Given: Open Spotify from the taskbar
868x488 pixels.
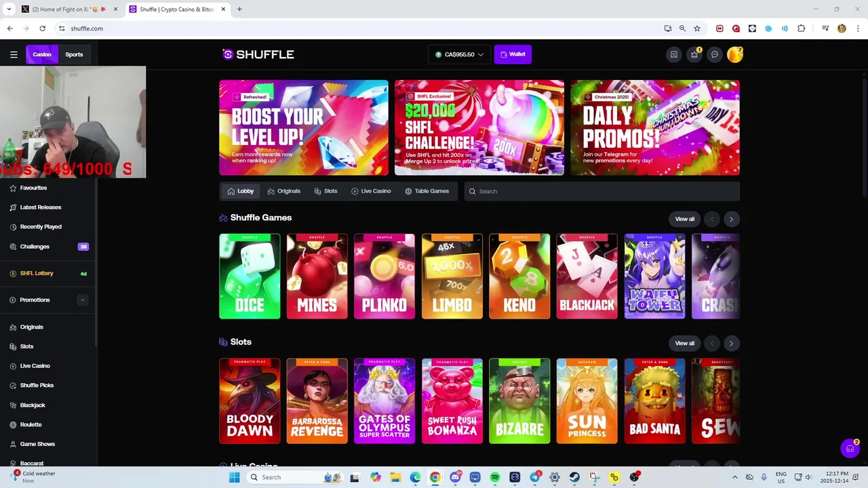Looking at the screenshot, I should pyautogui.click(x=495, y=477).
